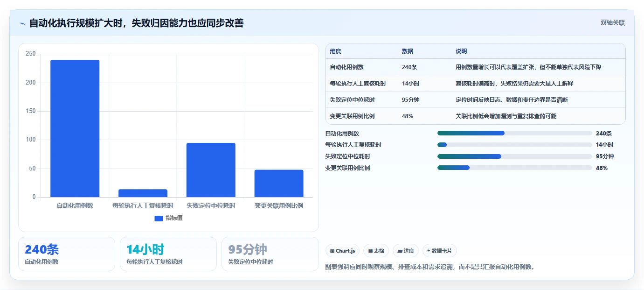The width and height of the screenshot is (644, 290).
Task: Click the 双轴关联 tag in the header
Action: click(612, 22)
